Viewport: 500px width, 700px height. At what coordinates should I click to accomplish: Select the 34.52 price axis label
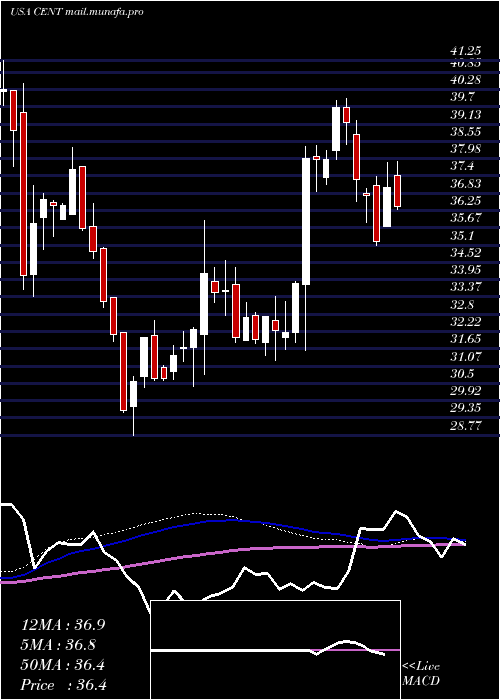465,253
